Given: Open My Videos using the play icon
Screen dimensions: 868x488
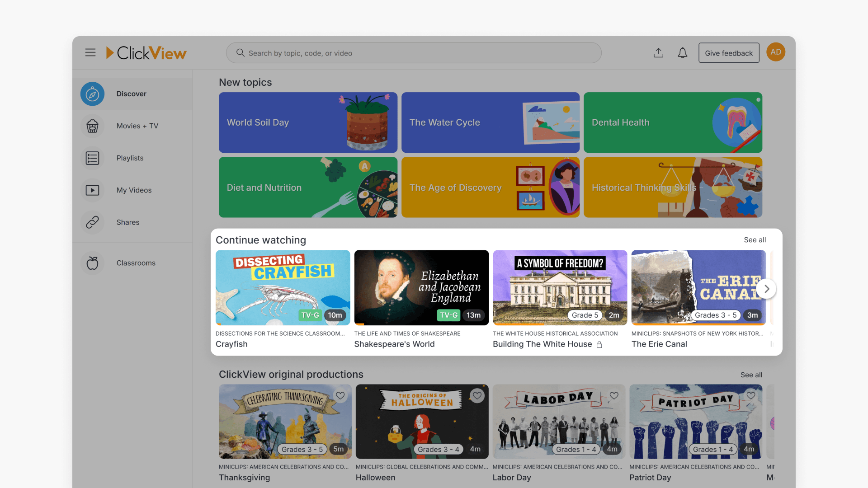Looking at the screenshot, I should (x=92, y=190).
